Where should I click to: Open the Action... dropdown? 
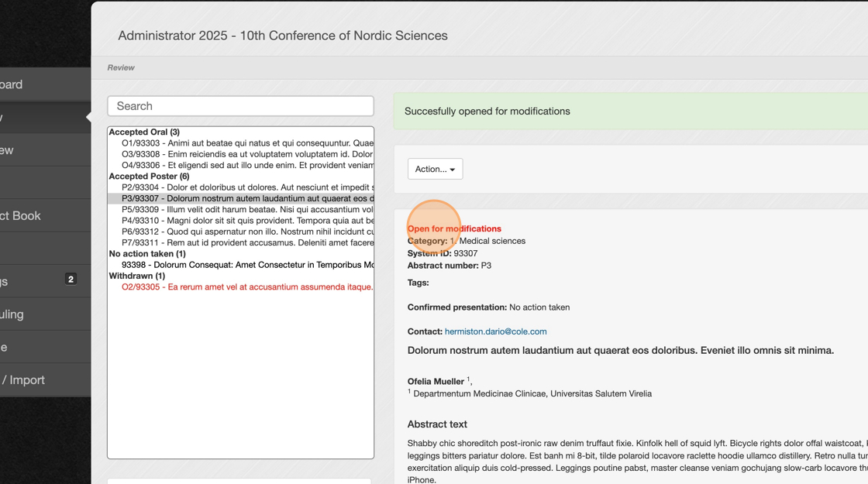coord(435,169)
